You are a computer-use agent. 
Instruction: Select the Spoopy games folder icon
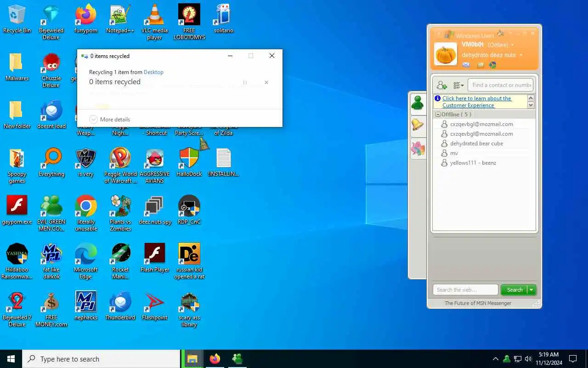click(17, 166)
